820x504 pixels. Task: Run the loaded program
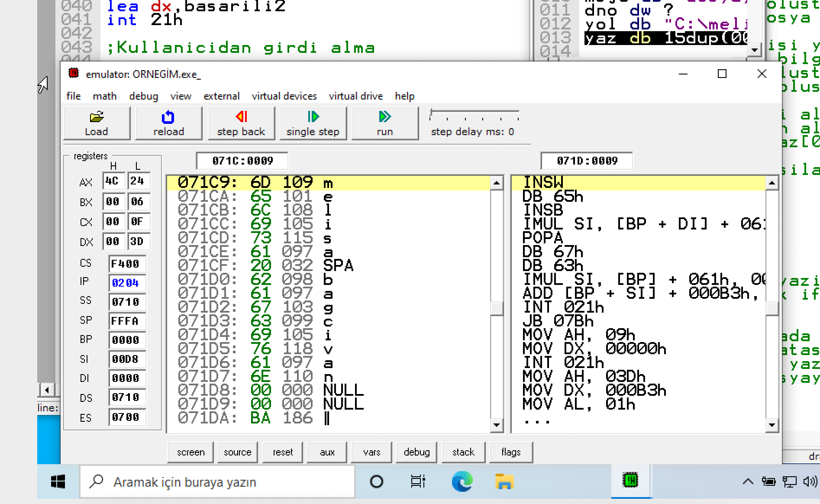384,123
